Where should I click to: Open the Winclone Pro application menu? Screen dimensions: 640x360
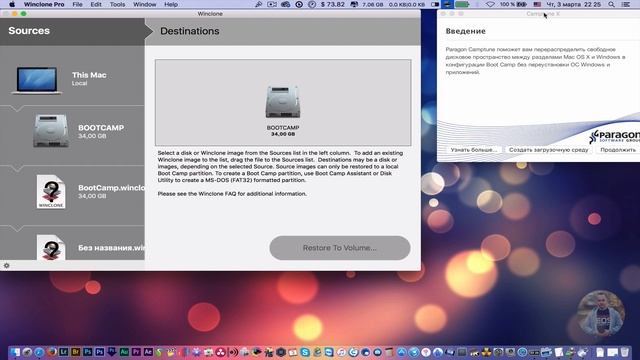point(44,4)
